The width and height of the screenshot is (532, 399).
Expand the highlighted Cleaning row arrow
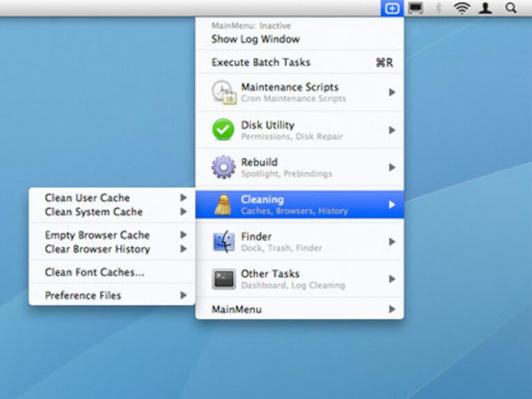point(392,204)
